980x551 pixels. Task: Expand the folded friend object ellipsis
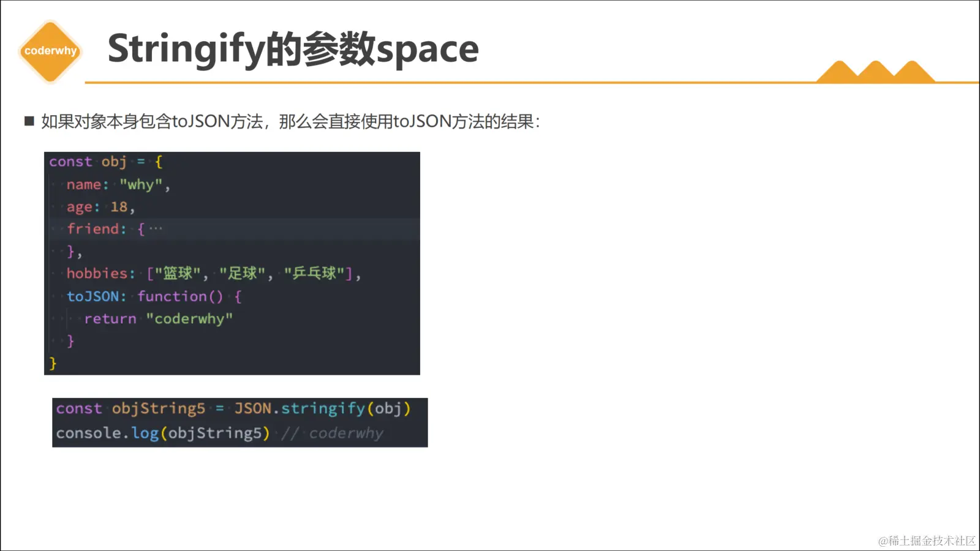point(156,229)
